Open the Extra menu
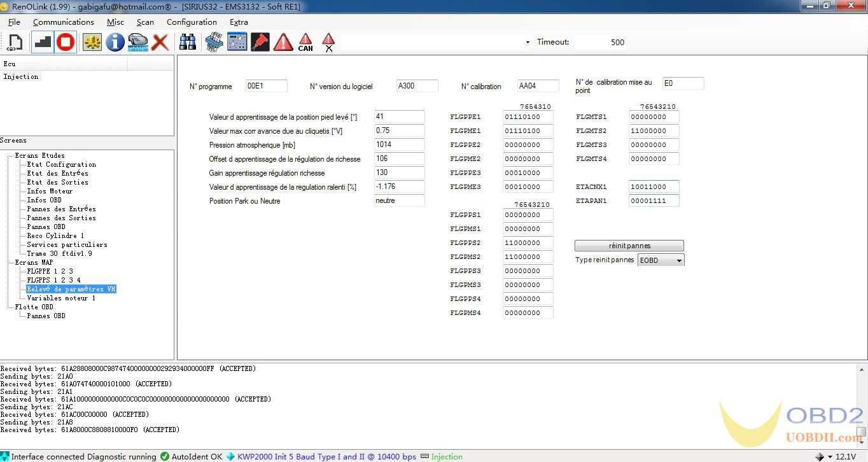Screen dimensions: 868x462 (239, 22)
